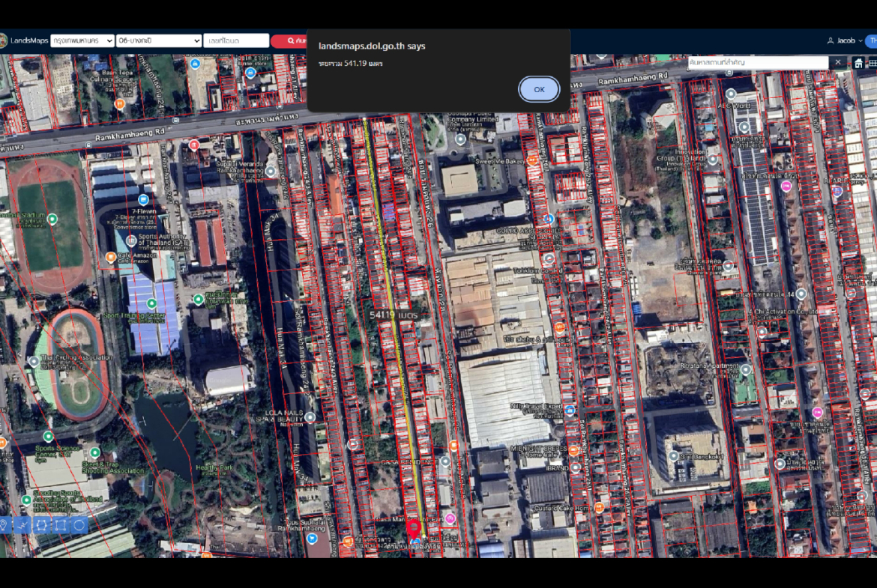
Task: Click the Cafe Amazon orange map marker
Action: point(111,258)
